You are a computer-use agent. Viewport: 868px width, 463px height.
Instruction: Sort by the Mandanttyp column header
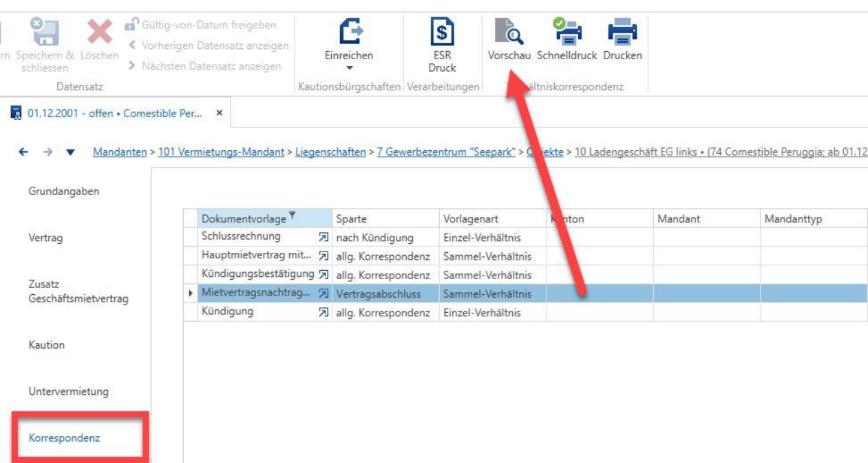pos(814,219)
